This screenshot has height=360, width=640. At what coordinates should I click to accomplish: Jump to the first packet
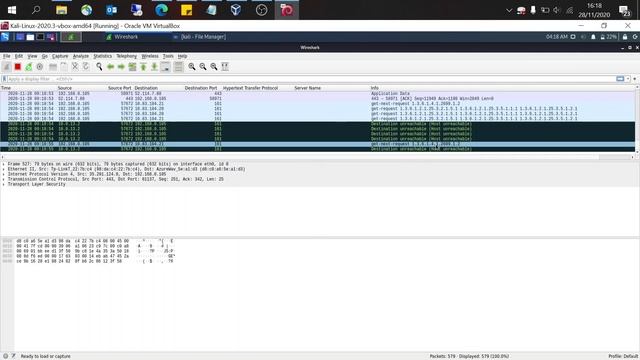pyautogui.click(x=143, y=67)
